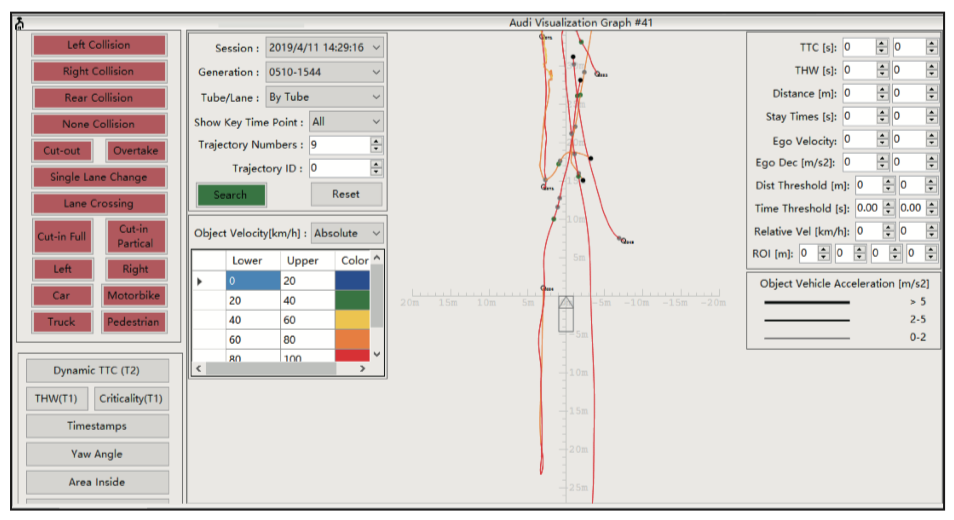Image resolution: width=954 pixels, height=520 pixels.
Task: Click the last ROI [m] spinner
Action: click(x=931, y=253)
